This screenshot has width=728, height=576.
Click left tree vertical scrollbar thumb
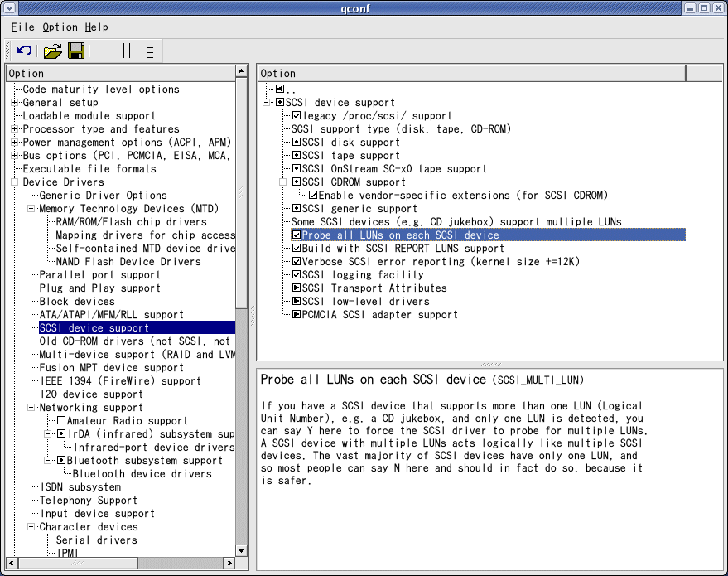tap(242, 194)
